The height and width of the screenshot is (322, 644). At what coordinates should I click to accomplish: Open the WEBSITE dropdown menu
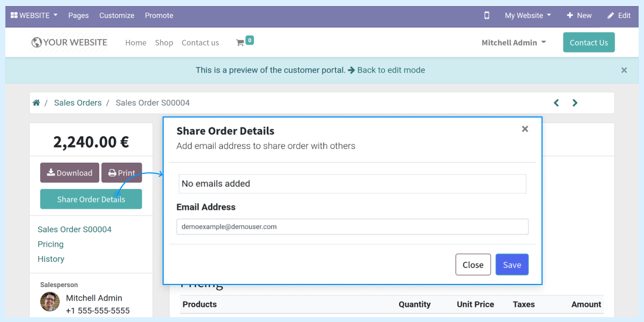(33, 16)
